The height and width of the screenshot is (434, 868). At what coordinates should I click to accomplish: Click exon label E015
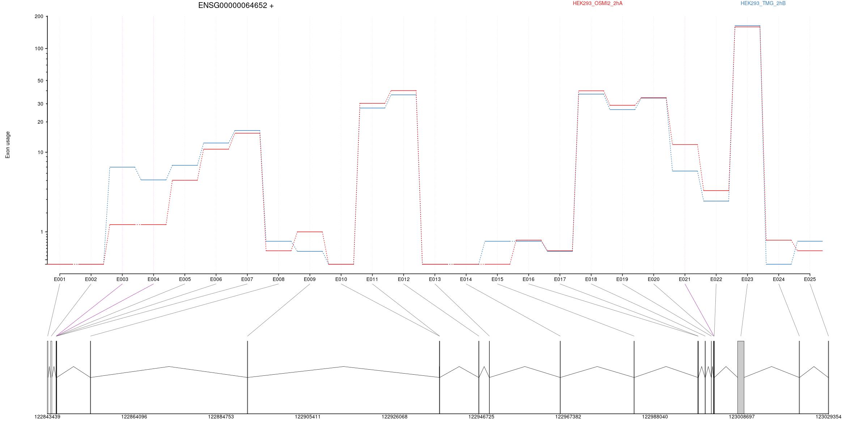pos(497,279)
